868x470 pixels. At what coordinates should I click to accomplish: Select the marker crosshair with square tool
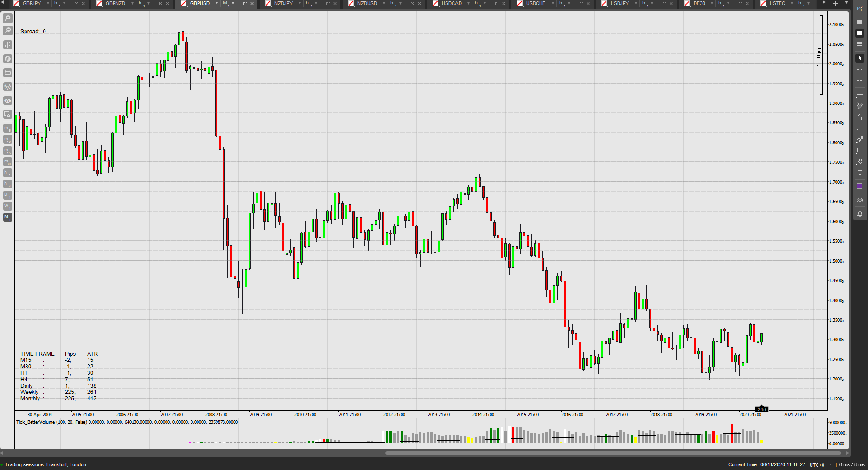point(860,81)
